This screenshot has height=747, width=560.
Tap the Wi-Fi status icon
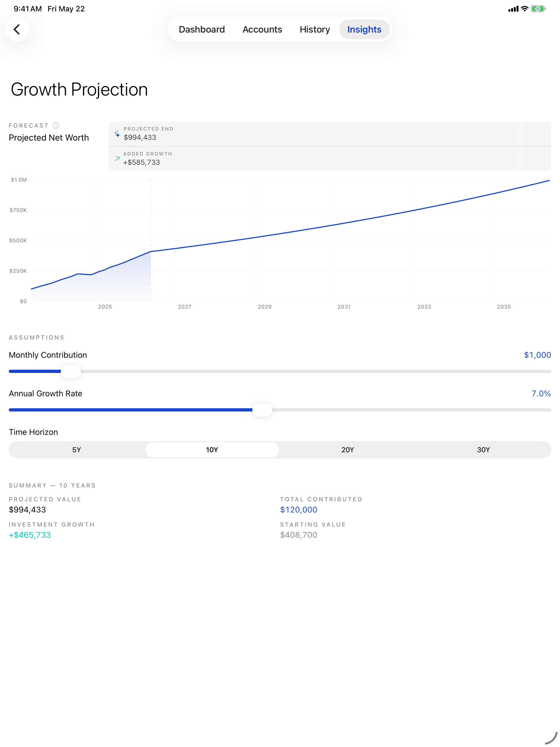[524, 9]
